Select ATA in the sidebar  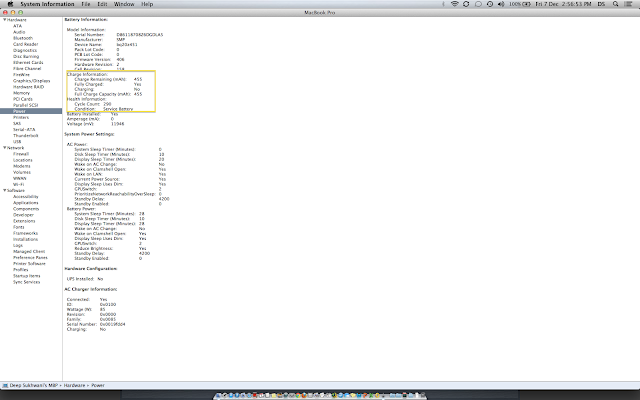click(x=18, y=26)
